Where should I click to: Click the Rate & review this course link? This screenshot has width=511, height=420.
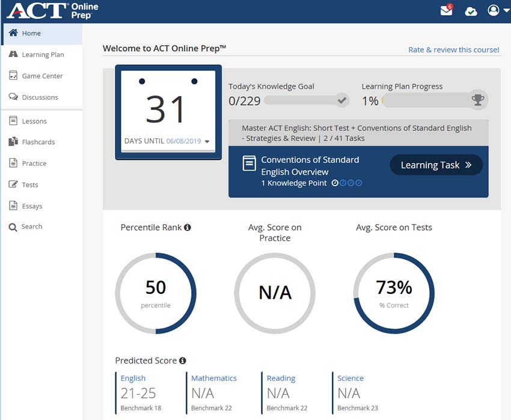point(453,50)
